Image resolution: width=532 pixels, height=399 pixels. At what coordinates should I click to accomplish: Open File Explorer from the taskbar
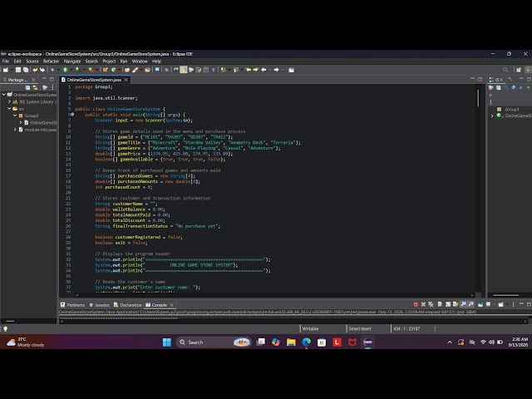(x=291, y=342)
